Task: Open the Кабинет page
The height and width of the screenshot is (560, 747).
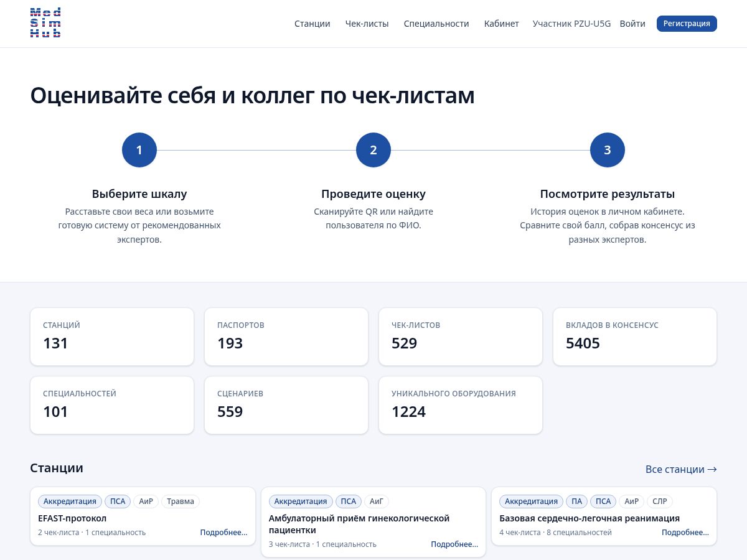Action: coord(502,24)
